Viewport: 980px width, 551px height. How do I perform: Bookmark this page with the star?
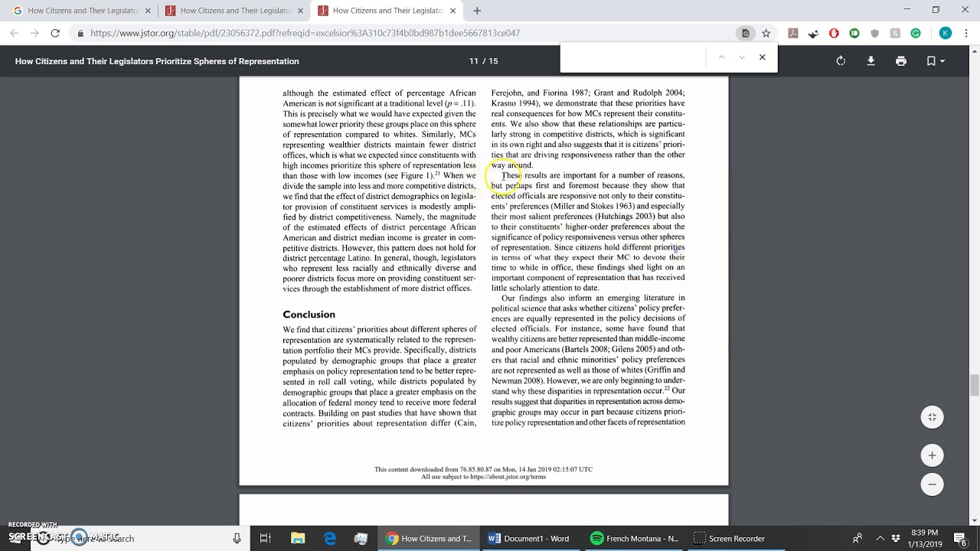(766, 33)
